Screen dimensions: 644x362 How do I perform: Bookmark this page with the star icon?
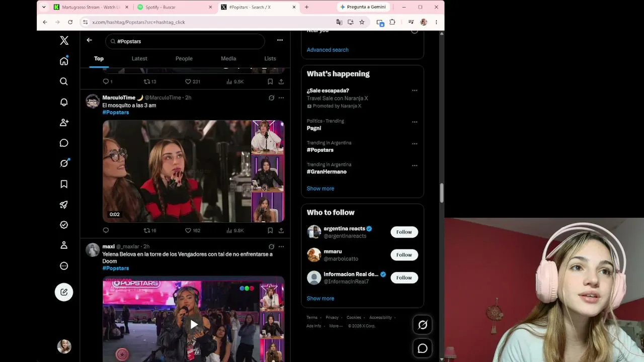point(362,22)
